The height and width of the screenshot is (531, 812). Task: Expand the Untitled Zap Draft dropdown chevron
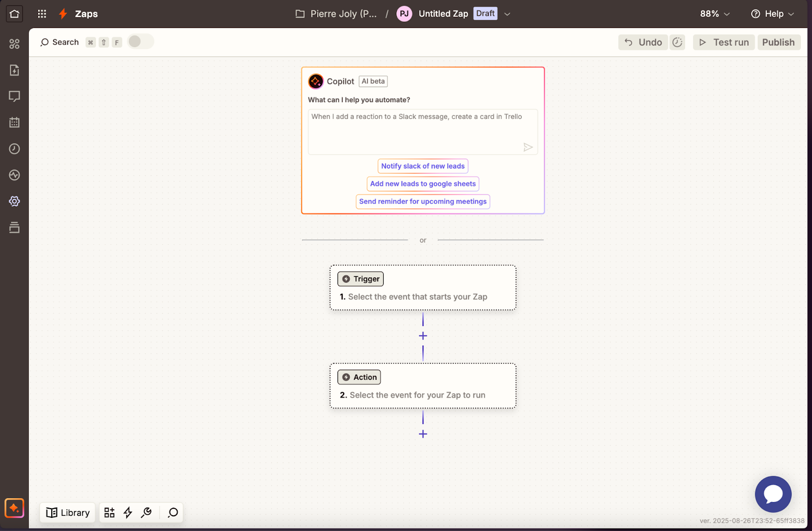(x=507, y=14)
